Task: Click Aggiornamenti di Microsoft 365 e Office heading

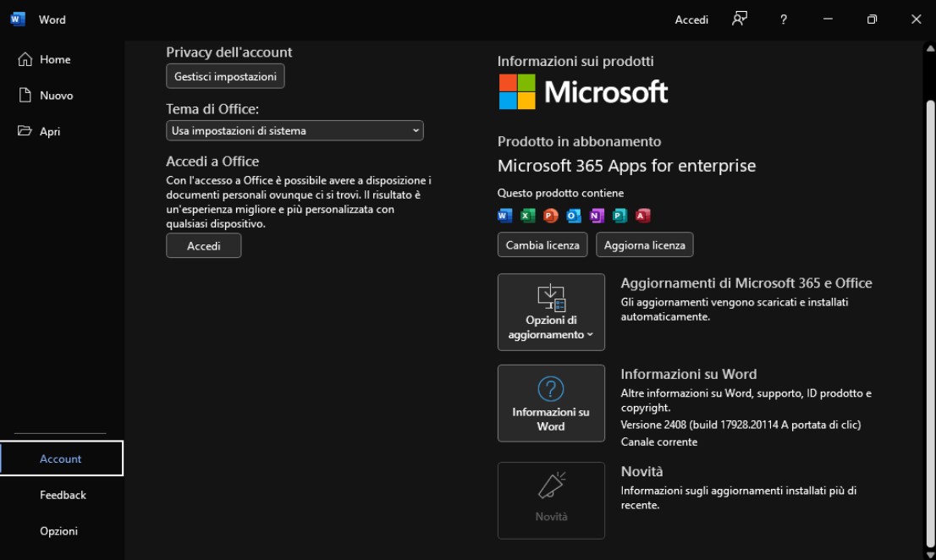Action: point(746,283)
